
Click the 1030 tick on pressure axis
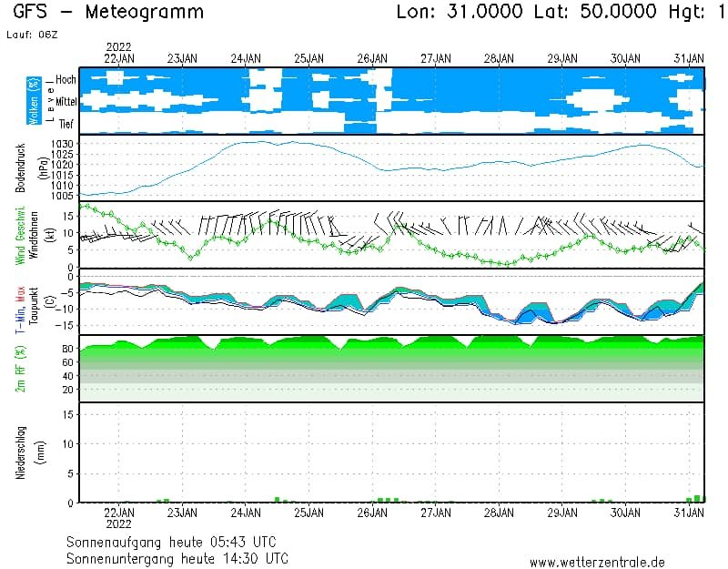pos(62,144)
